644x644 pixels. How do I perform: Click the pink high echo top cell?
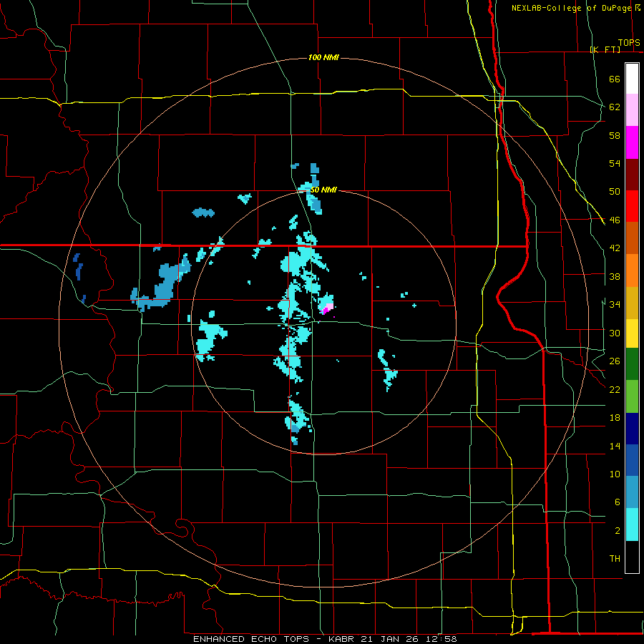(x=328, y=308)
